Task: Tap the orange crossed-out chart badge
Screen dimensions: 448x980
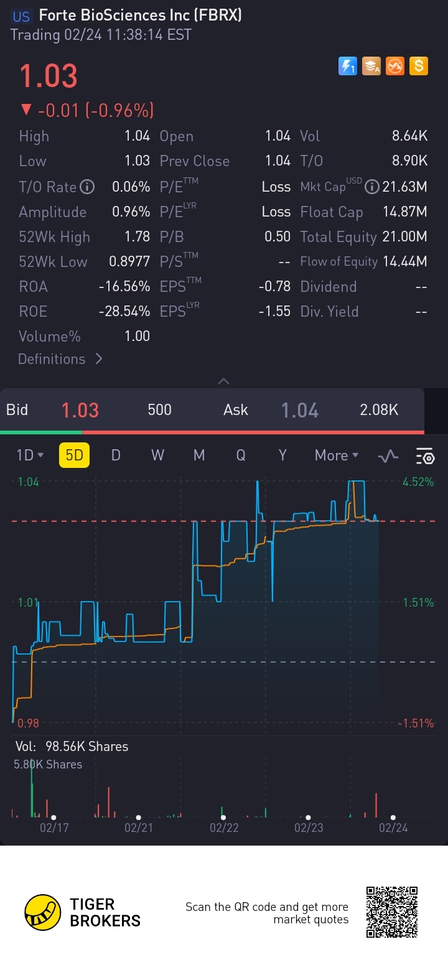Action: tap(395, 66)
